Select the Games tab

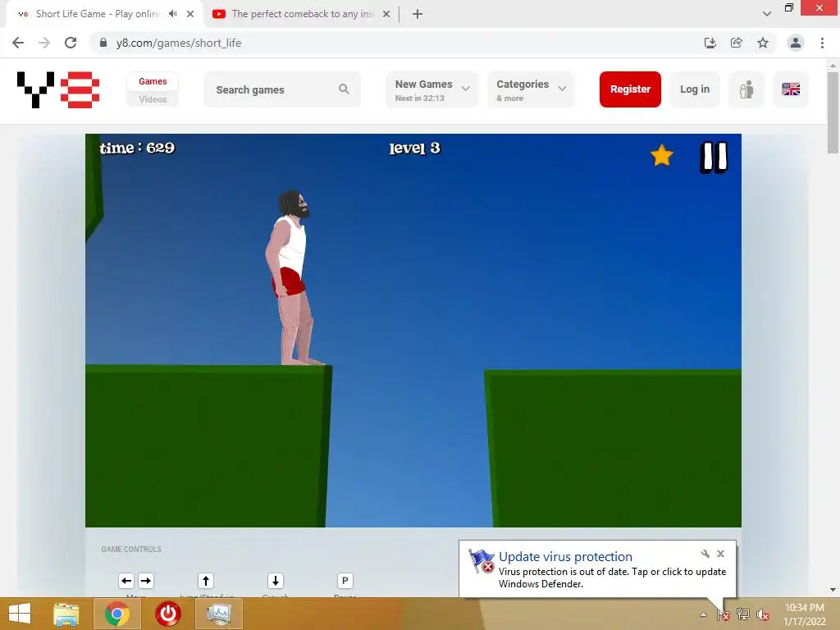(153, 81)
